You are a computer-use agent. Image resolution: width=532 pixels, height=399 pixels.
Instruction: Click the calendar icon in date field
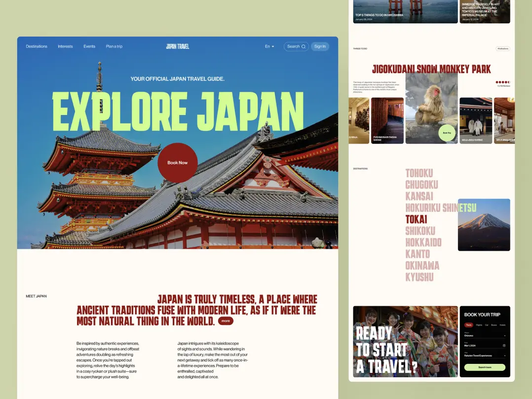coord(504,345)
